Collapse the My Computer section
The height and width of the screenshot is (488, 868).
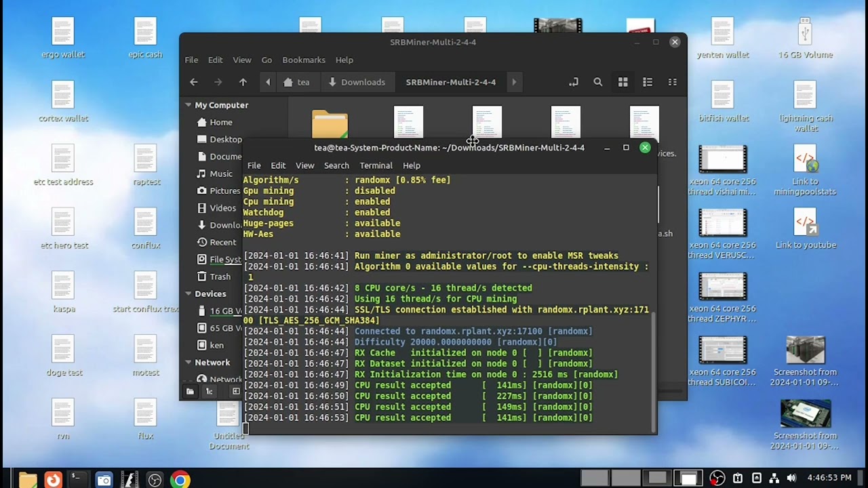click(189, 105)
